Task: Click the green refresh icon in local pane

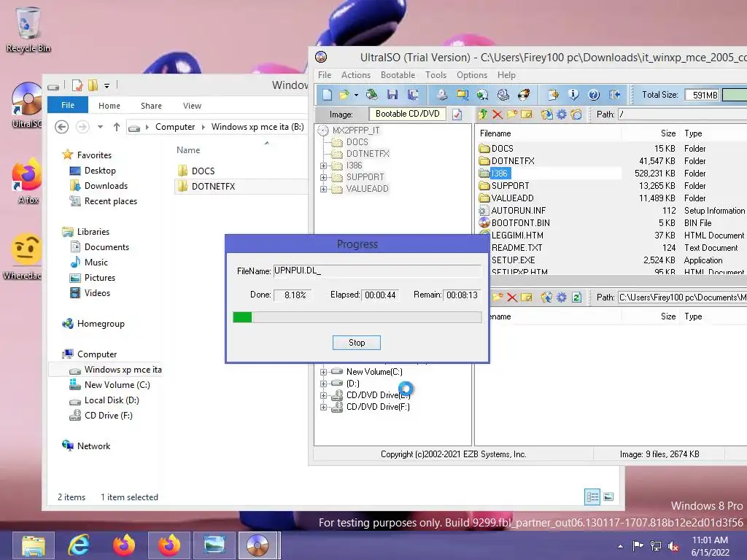Action: (576, 297)
